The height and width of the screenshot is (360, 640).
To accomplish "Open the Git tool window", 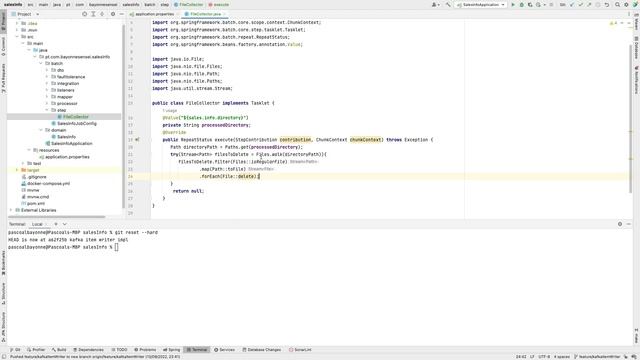I will [x=16, y=350].
